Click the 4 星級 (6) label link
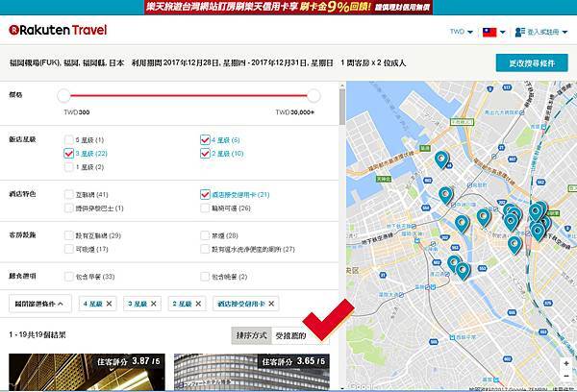This screenshot has height=392, width=577. (x=226, y=140)
